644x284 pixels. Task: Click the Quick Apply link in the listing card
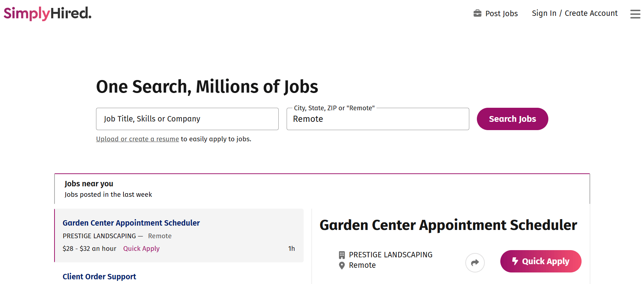141,249
